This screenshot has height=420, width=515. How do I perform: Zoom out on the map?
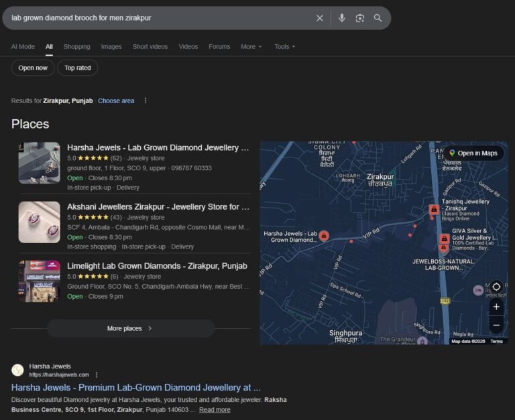click(x=496, y=325)
